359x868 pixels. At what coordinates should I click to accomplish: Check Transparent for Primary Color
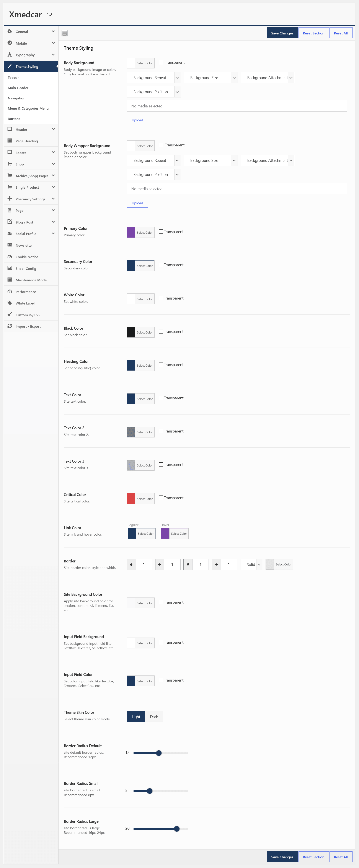pyautogui.click(x=161, y=232)
